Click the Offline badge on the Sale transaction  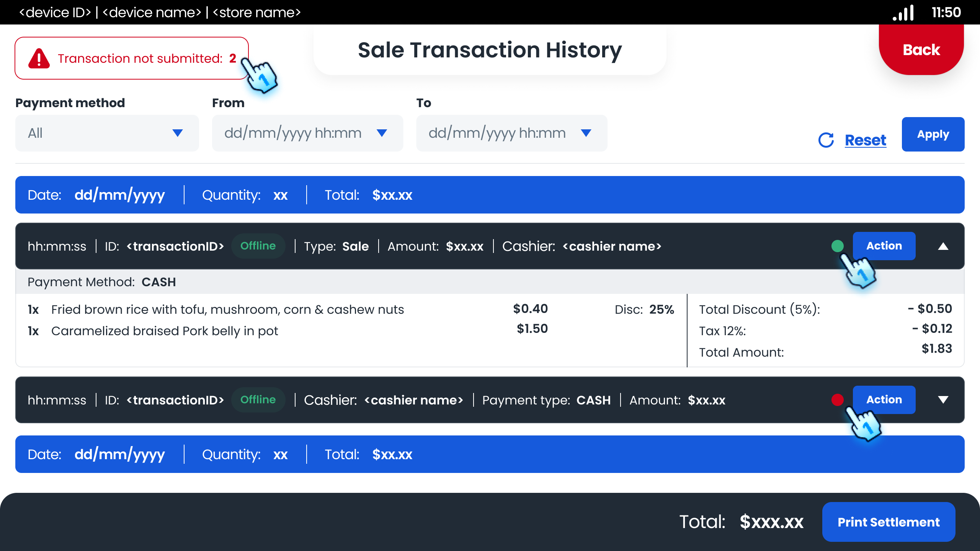point(258,246)
